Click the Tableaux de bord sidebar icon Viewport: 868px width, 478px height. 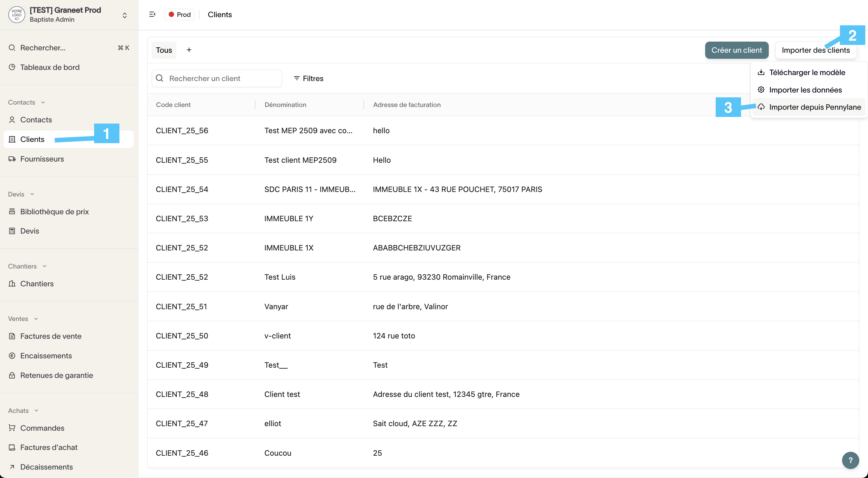(12, 67)
